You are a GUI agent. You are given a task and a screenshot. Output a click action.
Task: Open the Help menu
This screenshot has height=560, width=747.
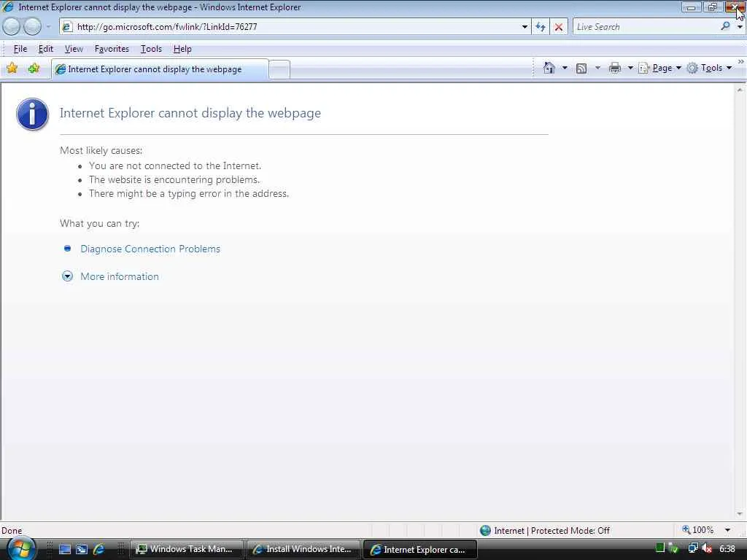[x=182, y=49]
